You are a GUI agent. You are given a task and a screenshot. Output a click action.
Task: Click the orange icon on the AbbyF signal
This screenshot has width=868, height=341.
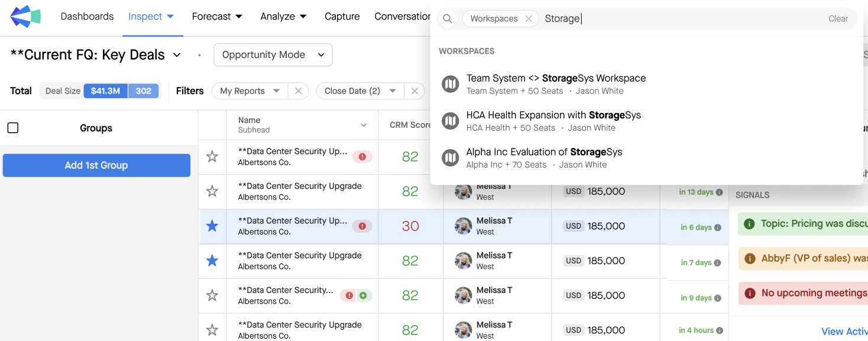(750, 259)
